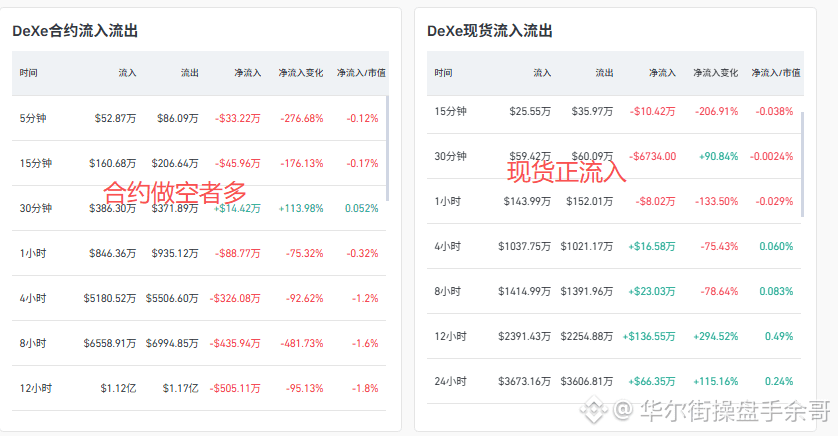Screen dimensions: 838x436
Task: Click the $143.99万 spot inflow cell
Action: tap(527, 201)
